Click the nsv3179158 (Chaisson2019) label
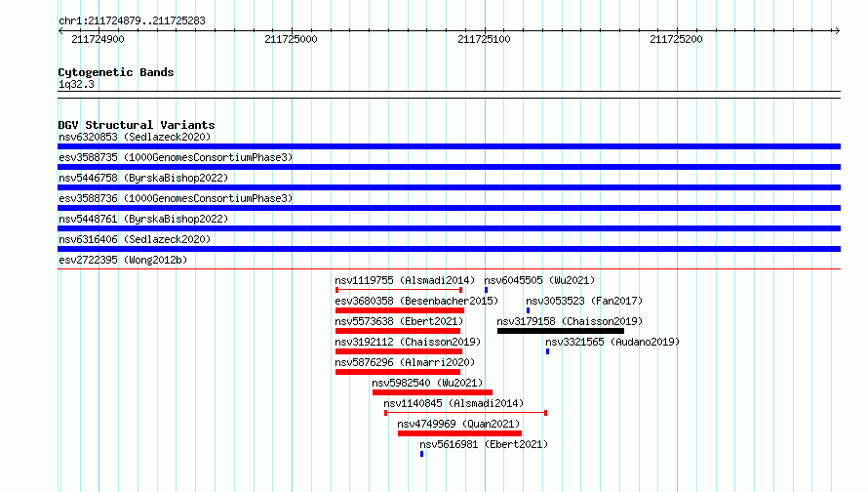Viewport: 868px width, 492px height. (x=570, y=321)
